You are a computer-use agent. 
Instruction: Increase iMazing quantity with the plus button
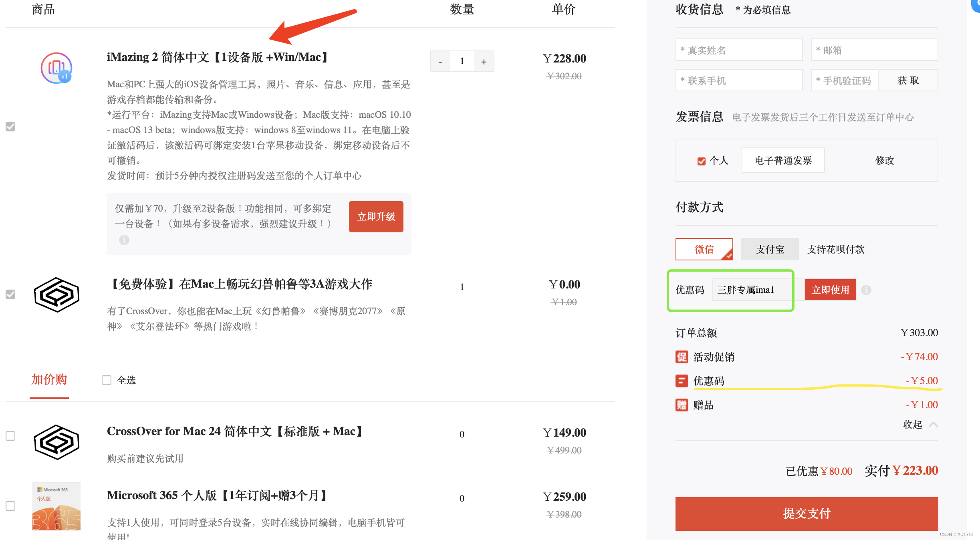(484, 61)
